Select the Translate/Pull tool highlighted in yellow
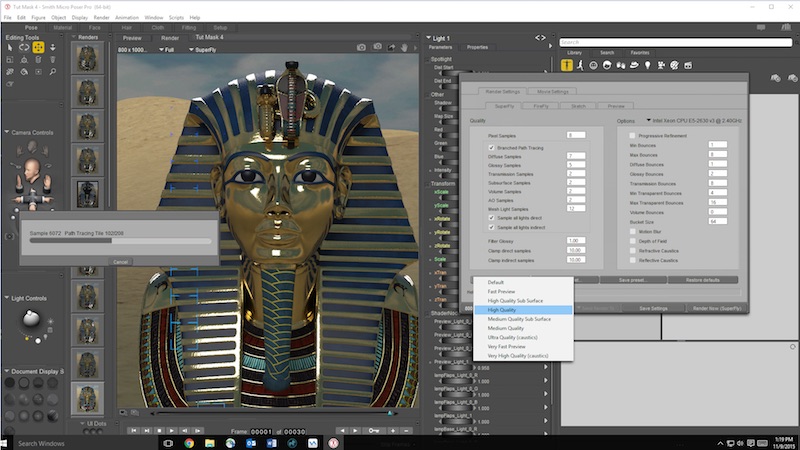Screen dimensions: 800x450 tap(38, 47)
